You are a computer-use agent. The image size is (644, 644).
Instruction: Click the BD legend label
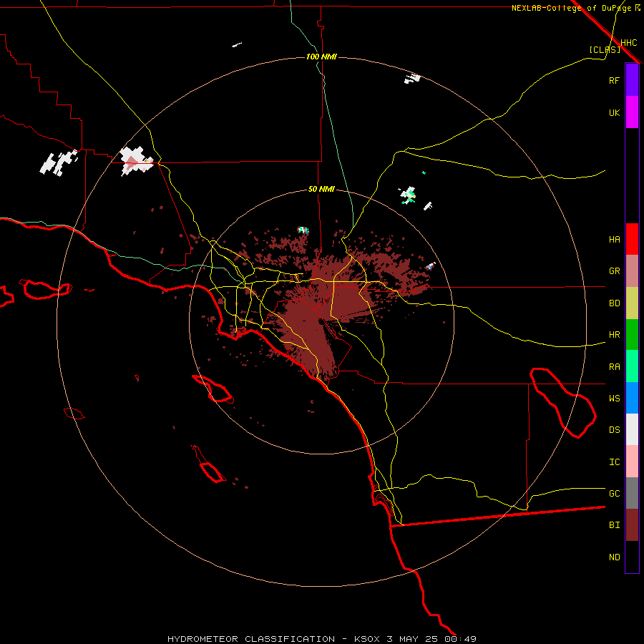pyautogui.click(x=614, y=303)
